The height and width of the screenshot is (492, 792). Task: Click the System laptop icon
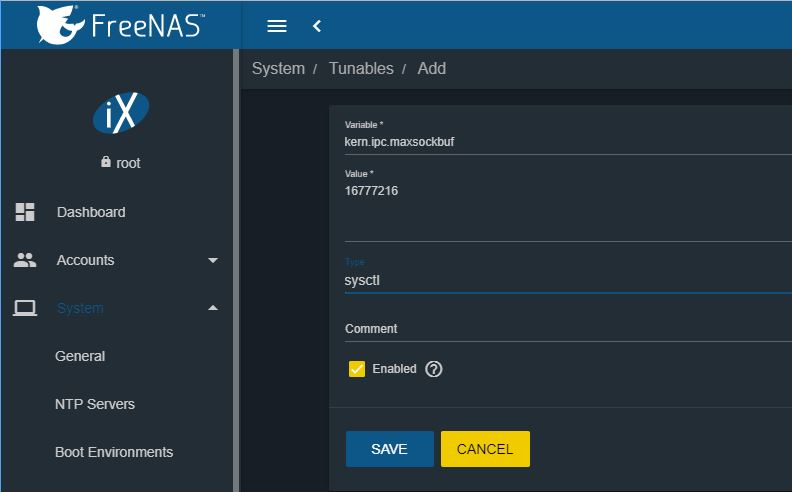(25, 308)
